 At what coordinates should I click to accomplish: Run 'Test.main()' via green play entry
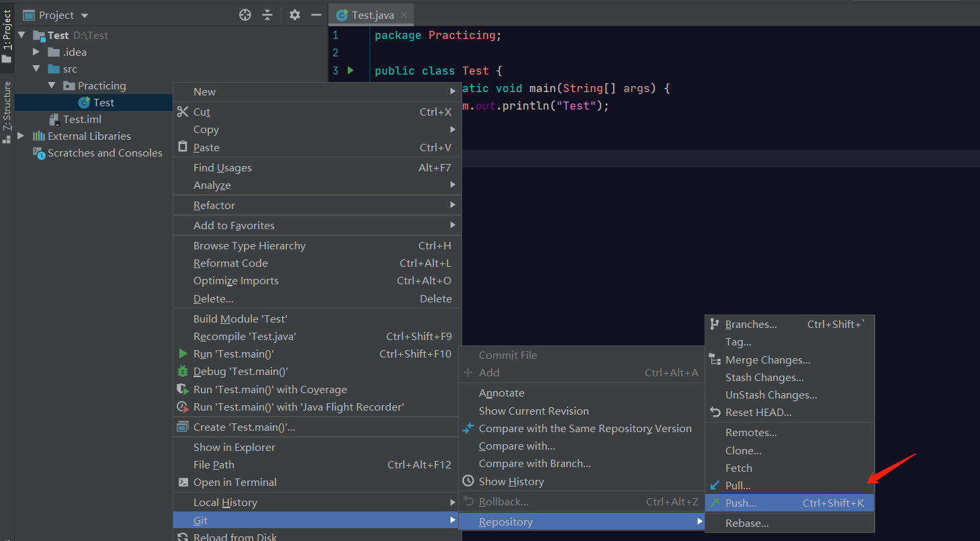pos(317,353)
